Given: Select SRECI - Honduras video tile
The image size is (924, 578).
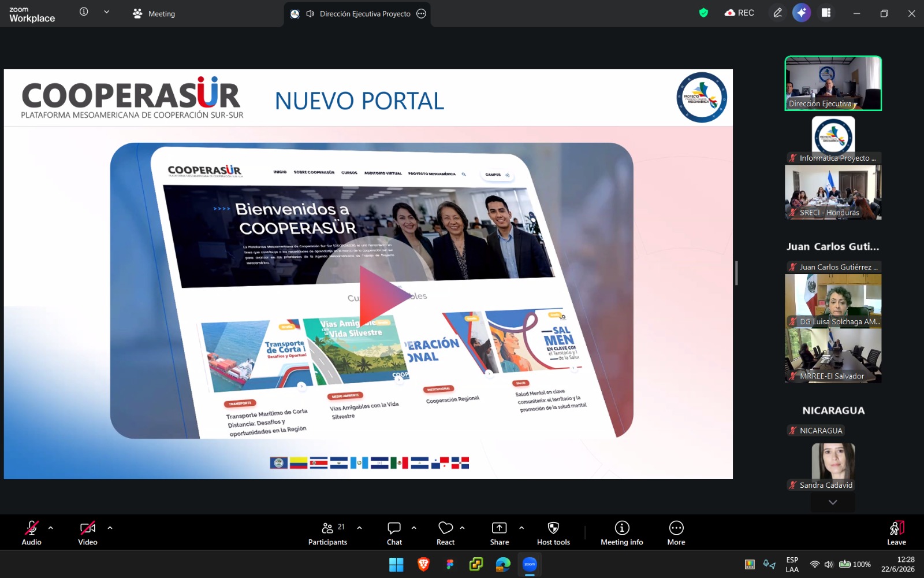Looking at the screenshot, I should pos(833,192).
